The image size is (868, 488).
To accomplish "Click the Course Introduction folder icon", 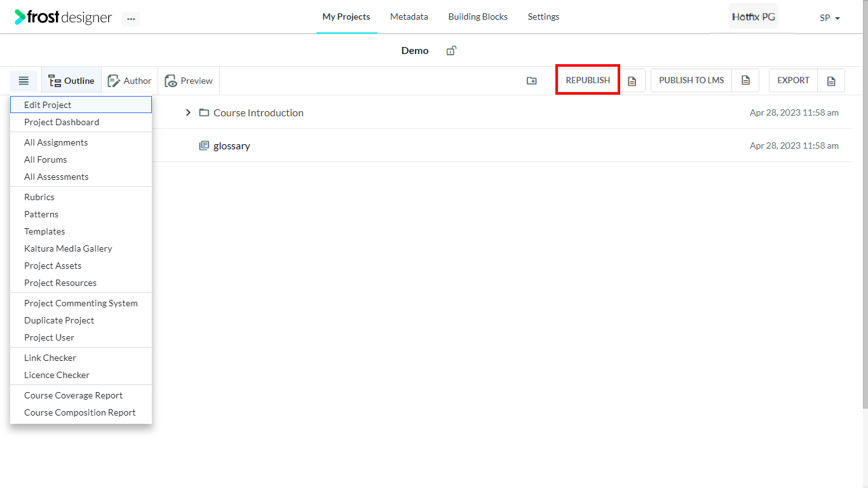I will coord(204,112).
